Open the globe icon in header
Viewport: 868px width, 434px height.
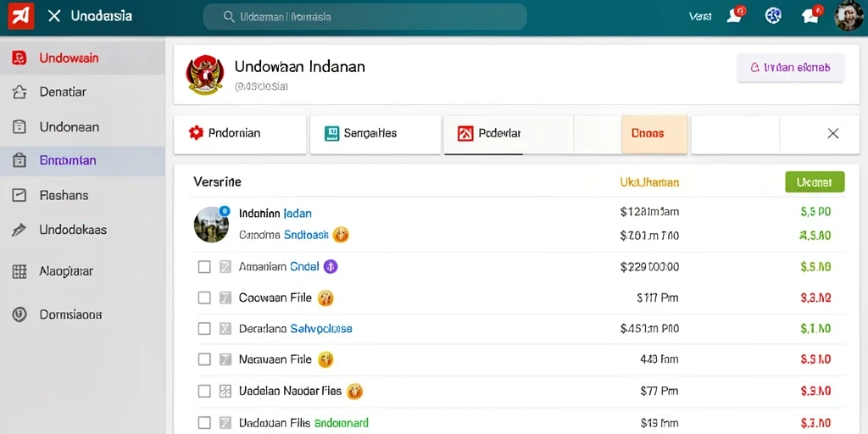pos(773,15)
